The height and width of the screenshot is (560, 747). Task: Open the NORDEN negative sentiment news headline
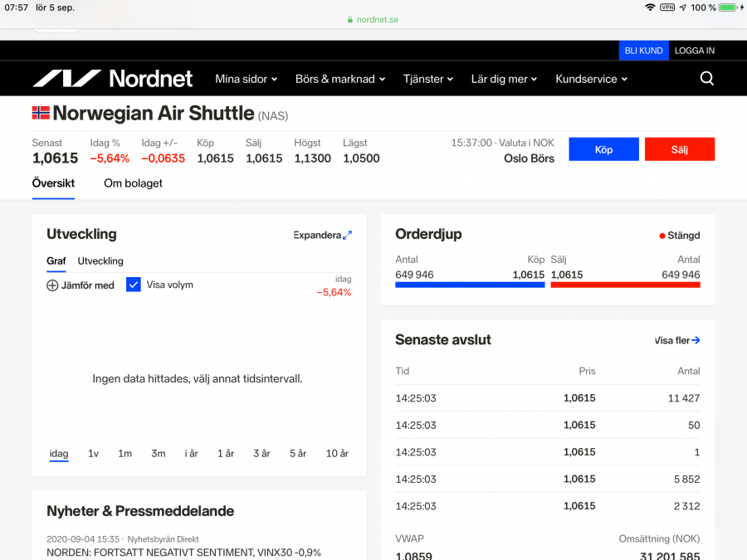click(183, 552)
